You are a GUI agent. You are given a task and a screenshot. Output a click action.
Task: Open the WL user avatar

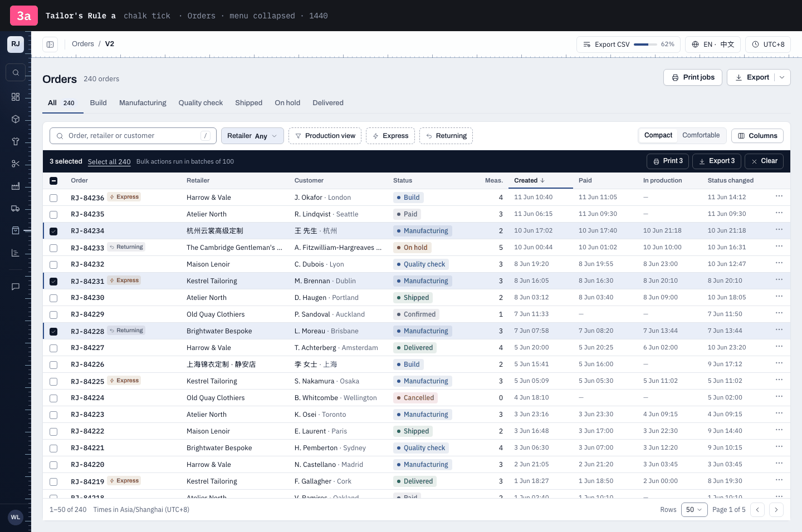(16, 517)
